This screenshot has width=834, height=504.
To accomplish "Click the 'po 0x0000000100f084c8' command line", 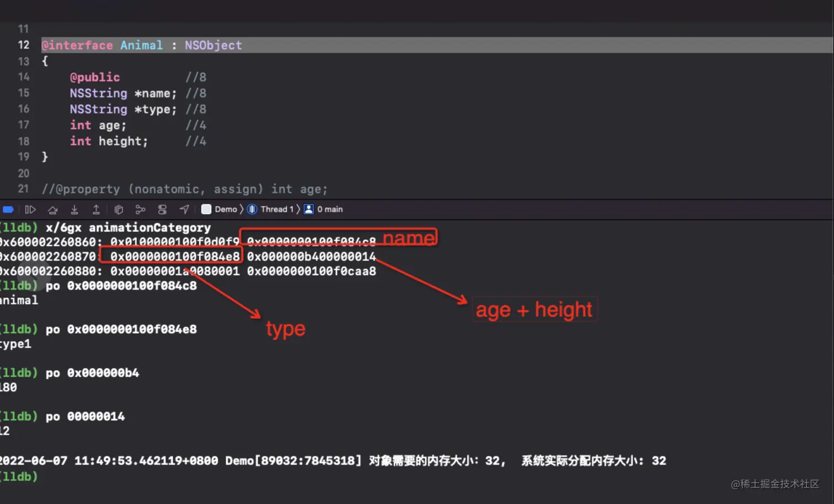I will (121, 286).
